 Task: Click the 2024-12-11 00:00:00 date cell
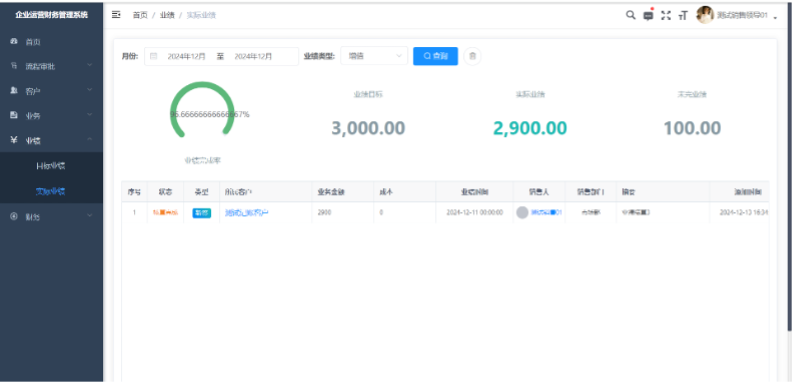475,212
